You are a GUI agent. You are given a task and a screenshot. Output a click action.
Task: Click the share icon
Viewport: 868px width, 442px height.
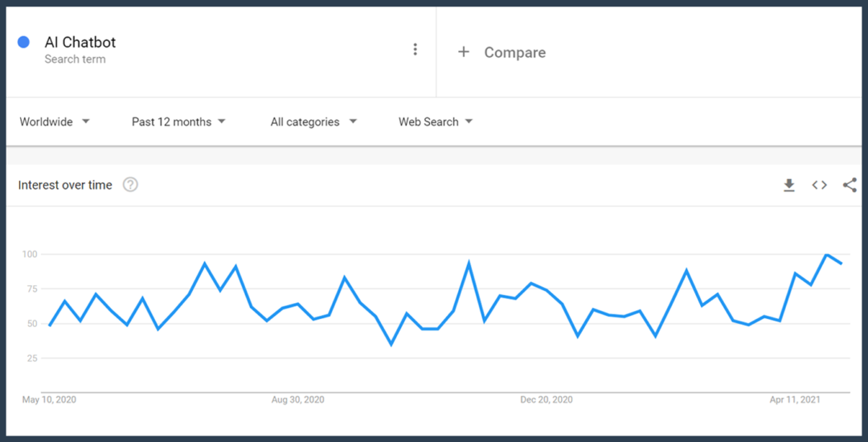pos(850,186)
